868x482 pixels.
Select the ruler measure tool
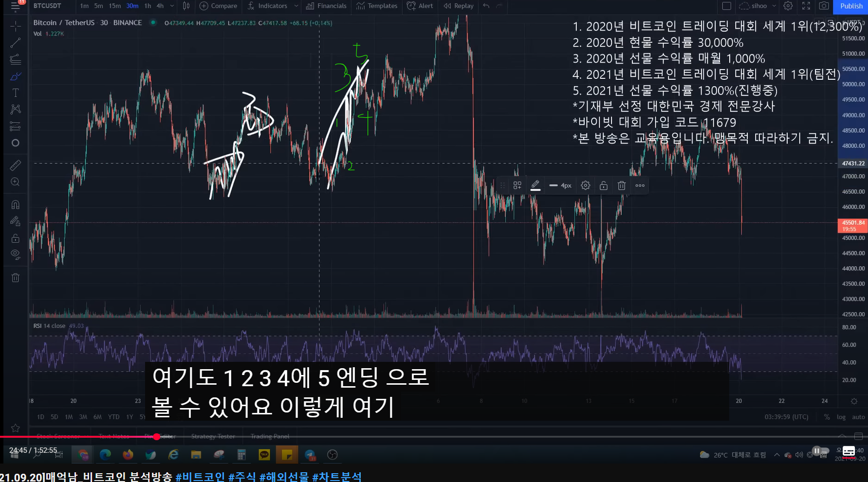(x=16, y=165)
